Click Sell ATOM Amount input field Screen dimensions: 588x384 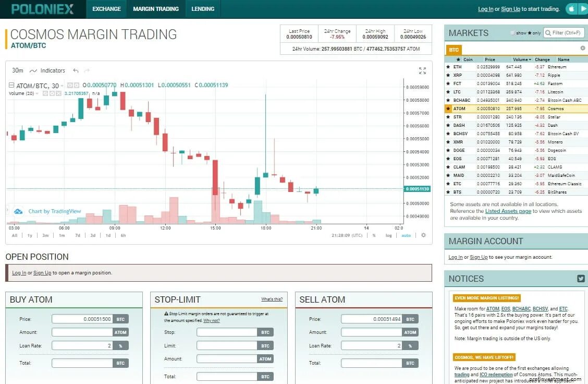coord(372,332)
